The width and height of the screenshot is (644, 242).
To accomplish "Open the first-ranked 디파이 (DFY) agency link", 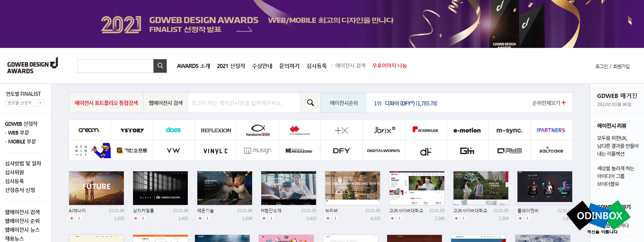I will tap(406, 103).
